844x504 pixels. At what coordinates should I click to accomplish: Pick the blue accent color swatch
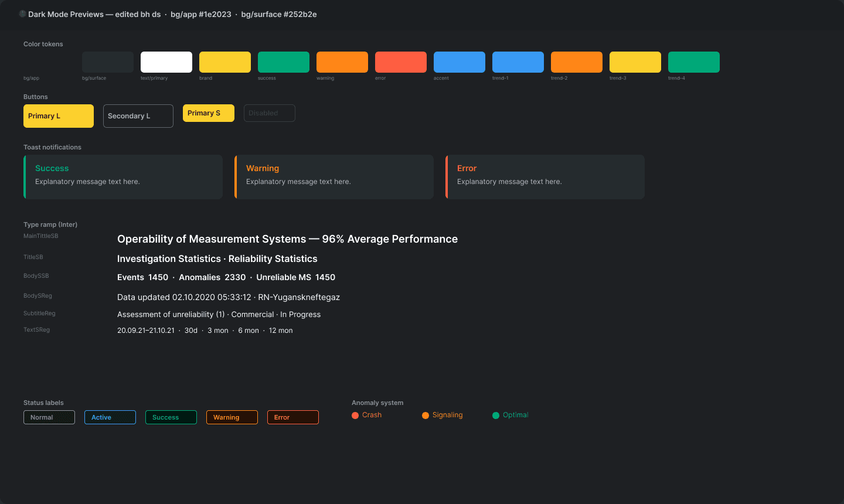pos(460,62)
